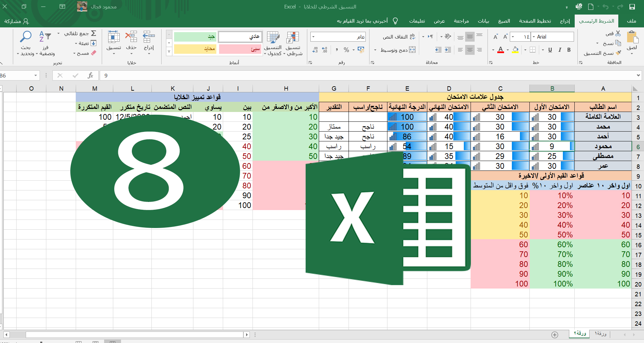Click the text orientation icon

(448, 37)
